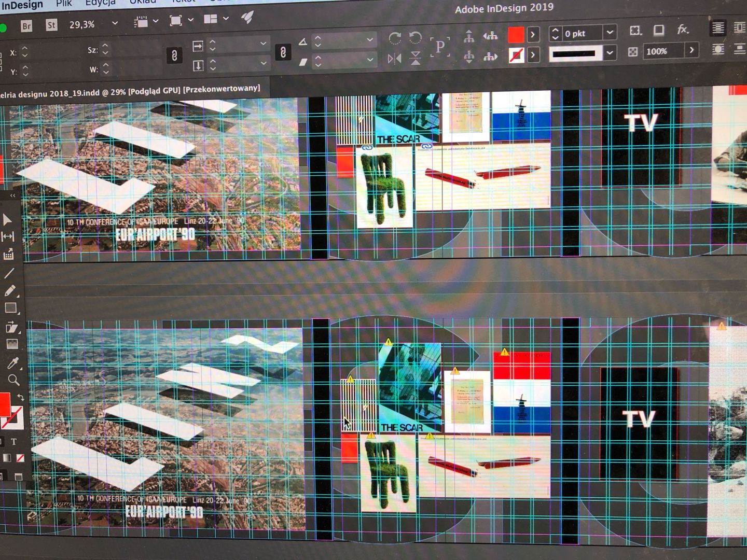
Task: Swap fill and stroke colors arrow
Action: pos(21,397)
